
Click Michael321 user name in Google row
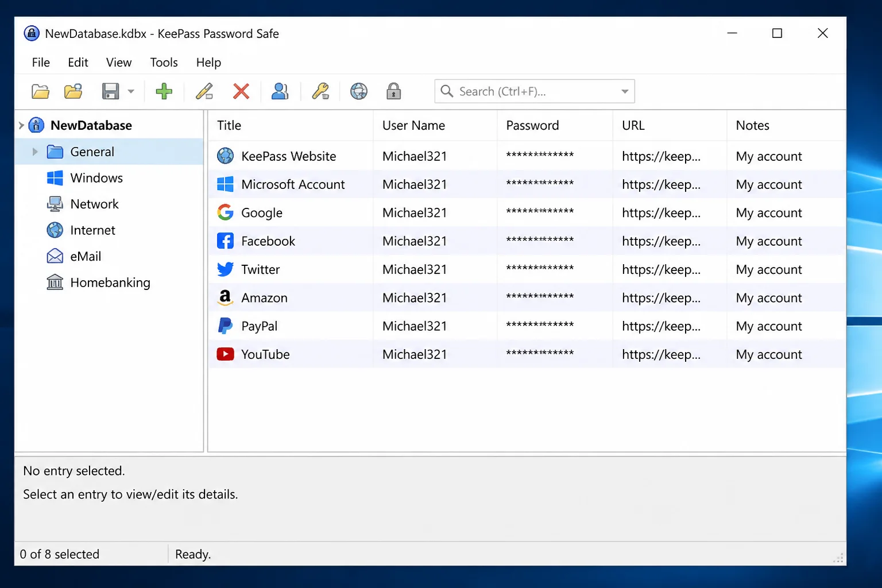tap(415, 213)
